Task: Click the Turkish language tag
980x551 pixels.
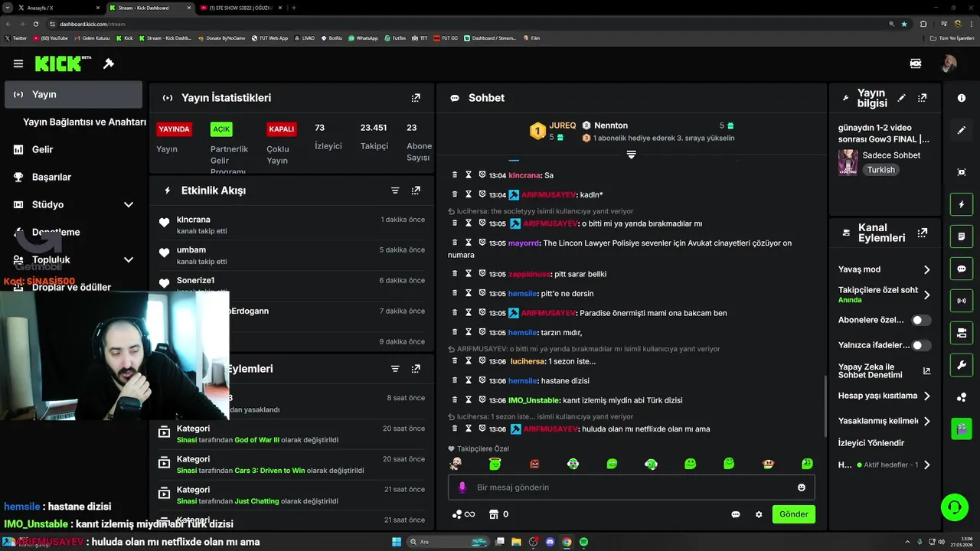Action: tap(880, 170)
